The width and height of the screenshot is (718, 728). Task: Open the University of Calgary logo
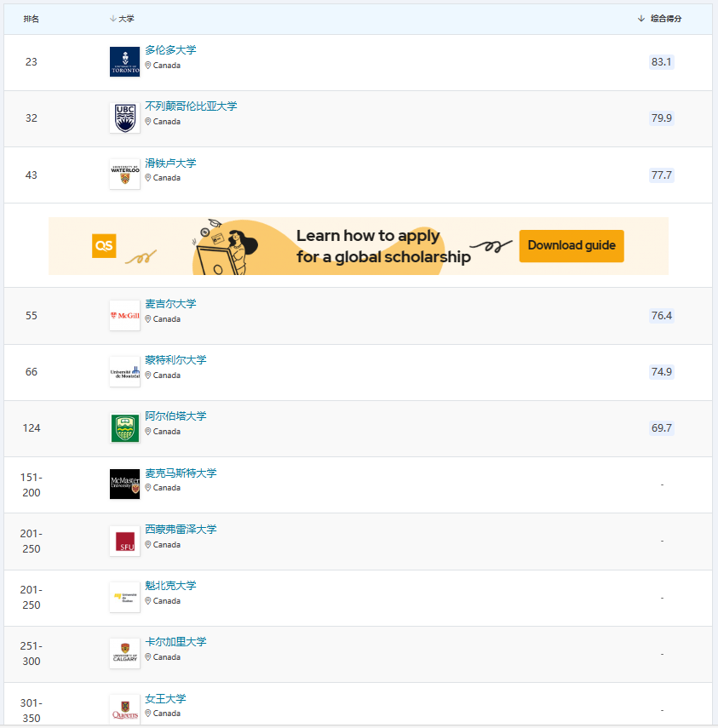point(124,653)
